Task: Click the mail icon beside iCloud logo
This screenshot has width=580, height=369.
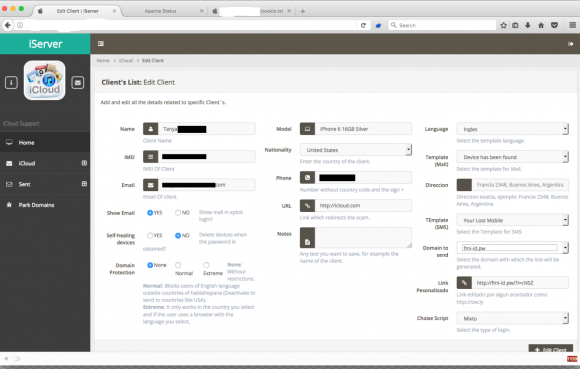Action: (x=78, y=82)
